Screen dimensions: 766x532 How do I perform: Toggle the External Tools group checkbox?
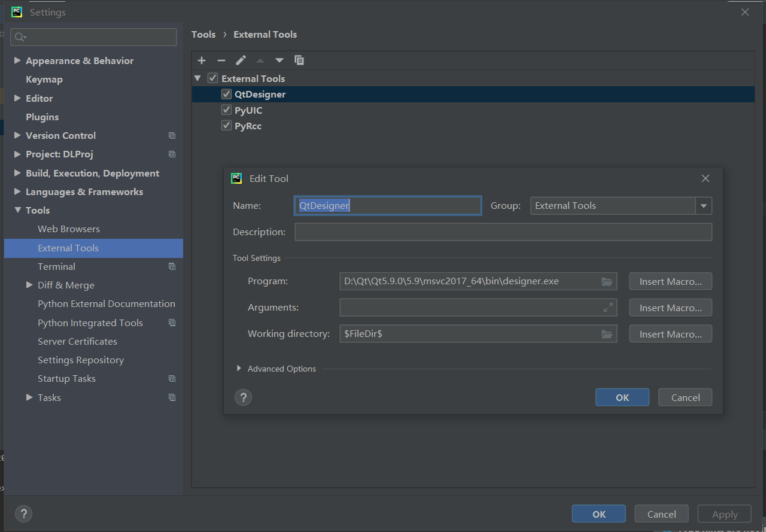pyautogui.click(x=212, y=78)
